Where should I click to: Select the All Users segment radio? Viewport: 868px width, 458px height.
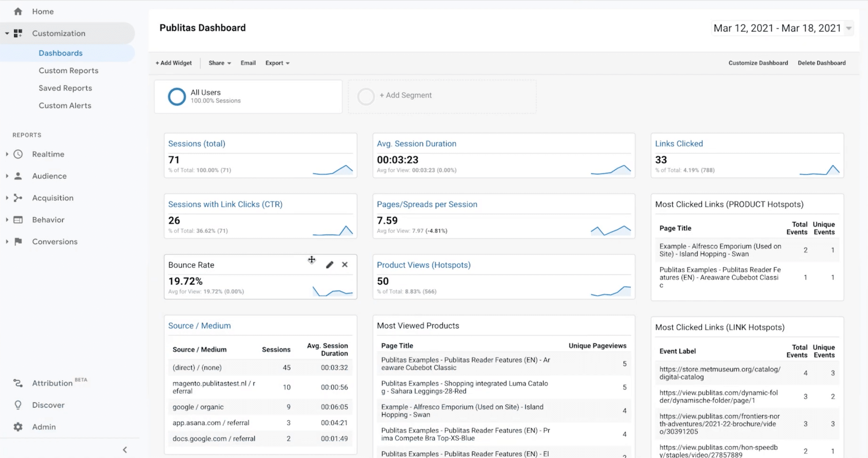[x=176, y=96]
